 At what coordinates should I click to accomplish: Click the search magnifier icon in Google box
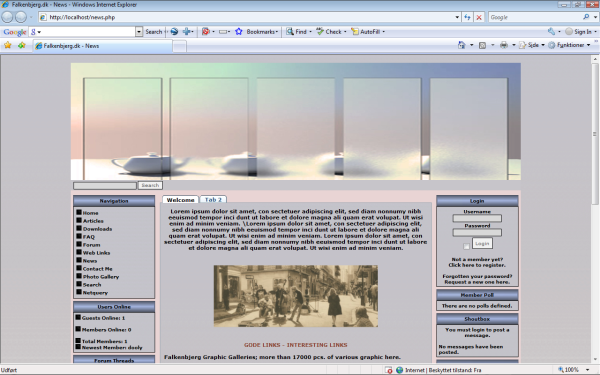coord(586,17)
